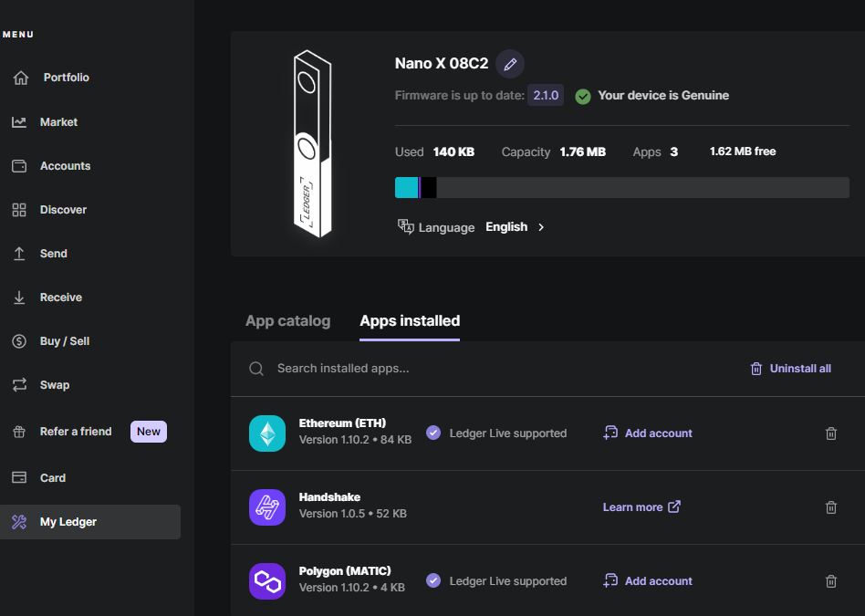
Task: Click the pencil icon to rename device
Action: 510,64
